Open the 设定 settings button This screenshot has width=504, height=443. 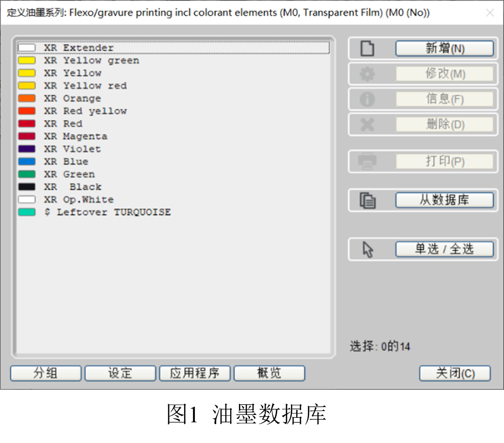coord(120,373)
